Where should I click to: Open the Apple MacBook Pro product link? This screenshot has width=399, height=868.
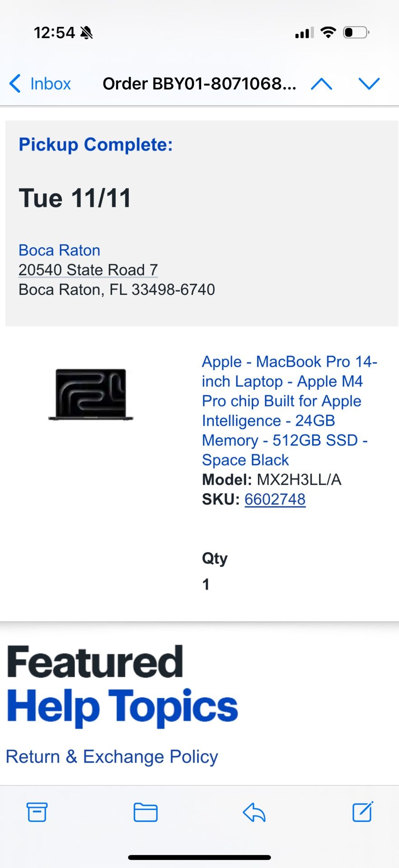289,410
